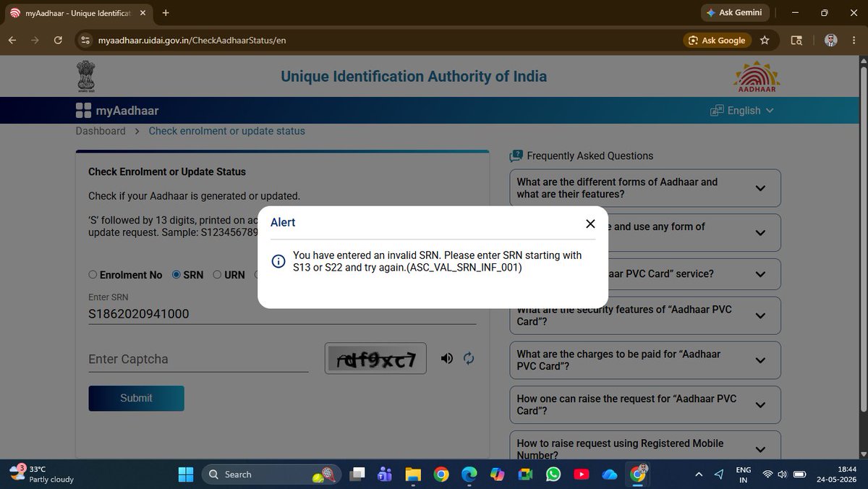Viewport: 868px width, 489px height.
Task: Click the ENG IN language indicator
Action: pos(743,475)
